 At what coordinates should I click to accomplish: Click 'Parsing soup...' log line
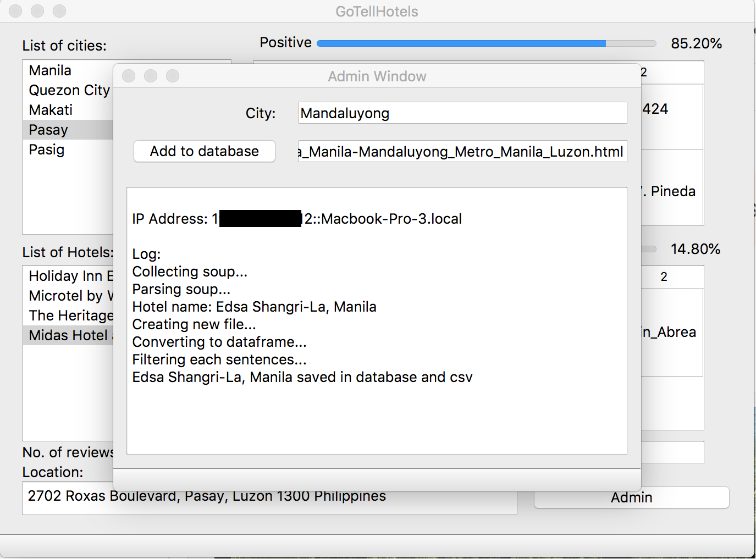[181, 289]
